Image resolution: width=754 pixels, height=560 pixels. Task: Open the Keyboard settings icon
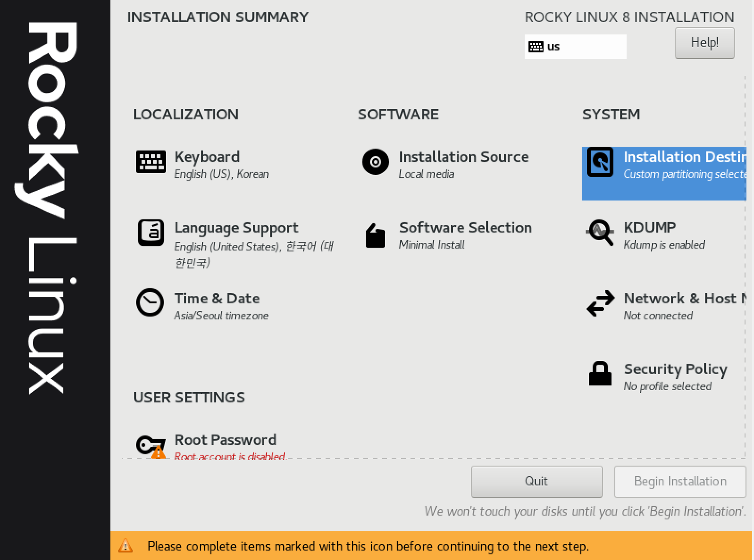point(151,162)
